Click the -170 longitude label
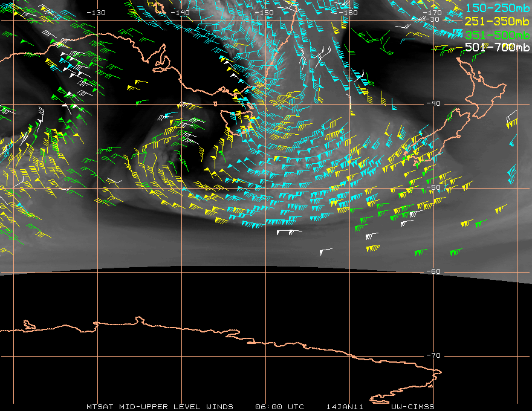The width and height of the screenshot is (532, 411). pos(432,13)
